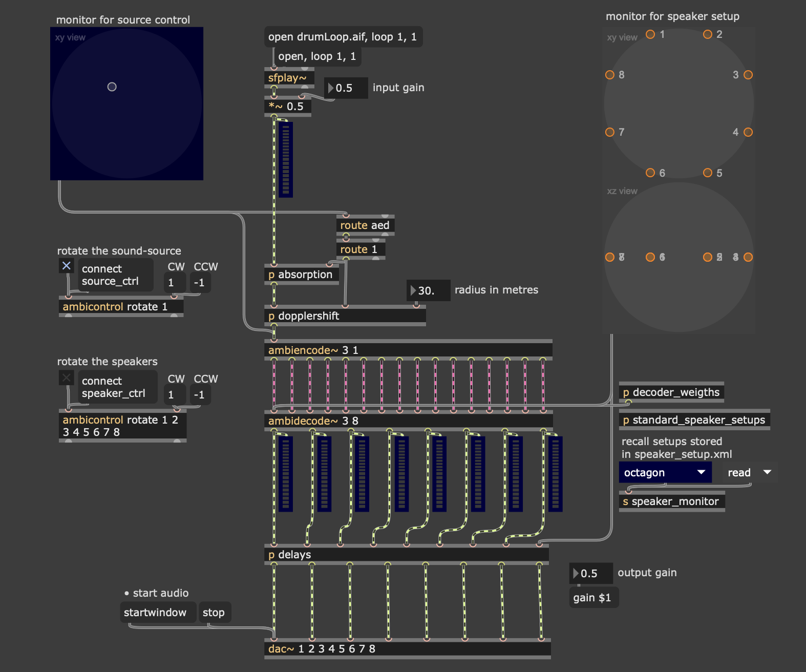Click CW value 1 for sound-source rotation
This screenshot has height=672, width=806.
tap(175, 282)
